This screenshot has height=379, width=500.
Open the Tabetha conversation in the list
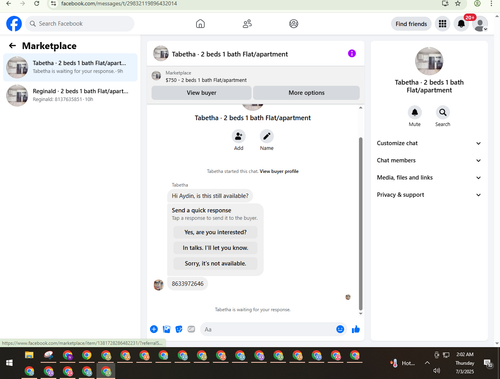tap(70, 67)
